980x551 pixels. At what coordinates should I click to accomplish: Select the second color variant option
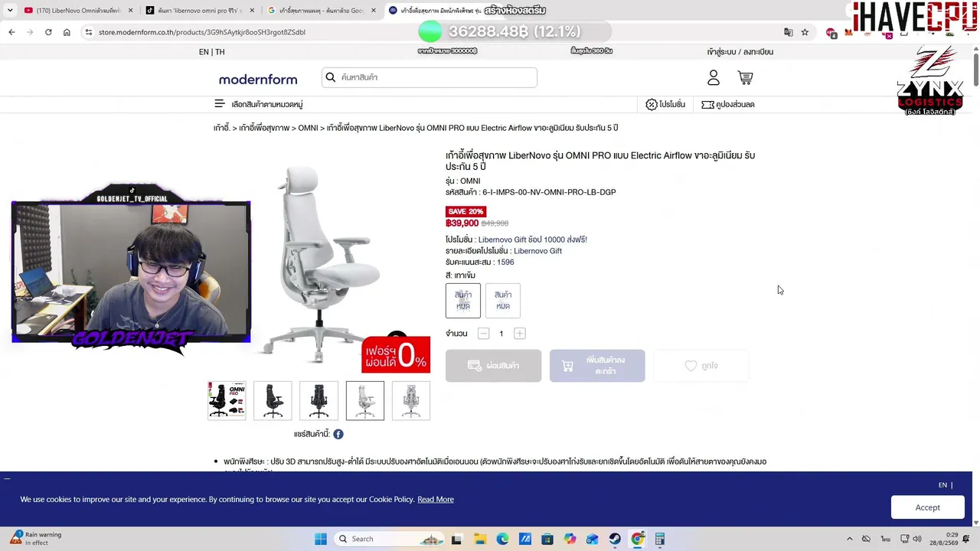pyautogui.click(x=503, y=300)
